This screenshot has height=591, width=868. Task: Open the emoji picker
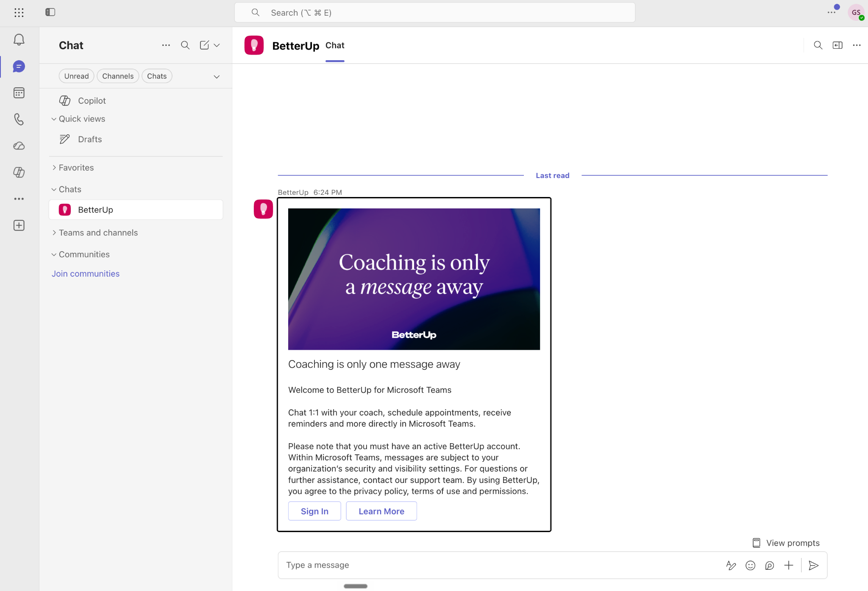click(751, 566)
